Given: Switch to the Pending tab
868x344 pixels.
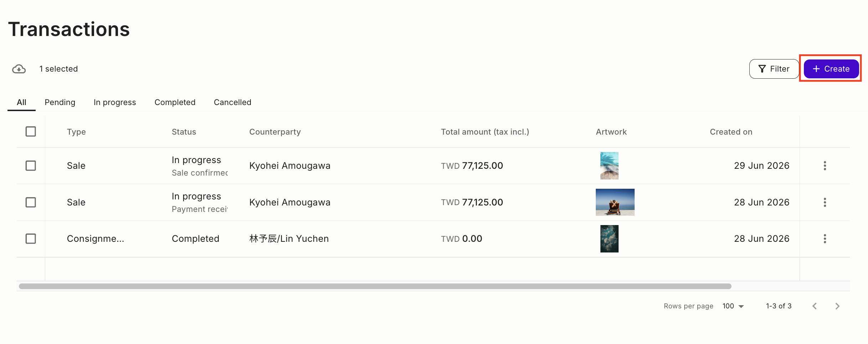Looking at the screenshot, I should [60, 102].
